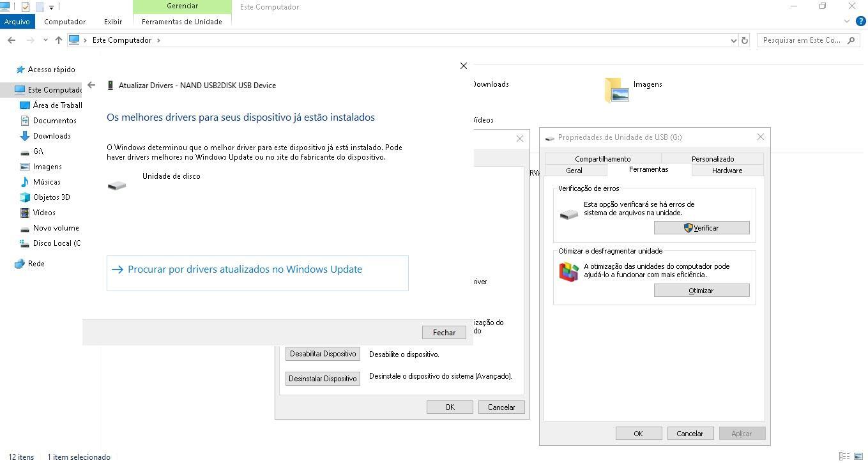This screenshot has width=868, height=463.
Task: Click the Gerenciar contextual tab header
Action: (x=182, y=6)
